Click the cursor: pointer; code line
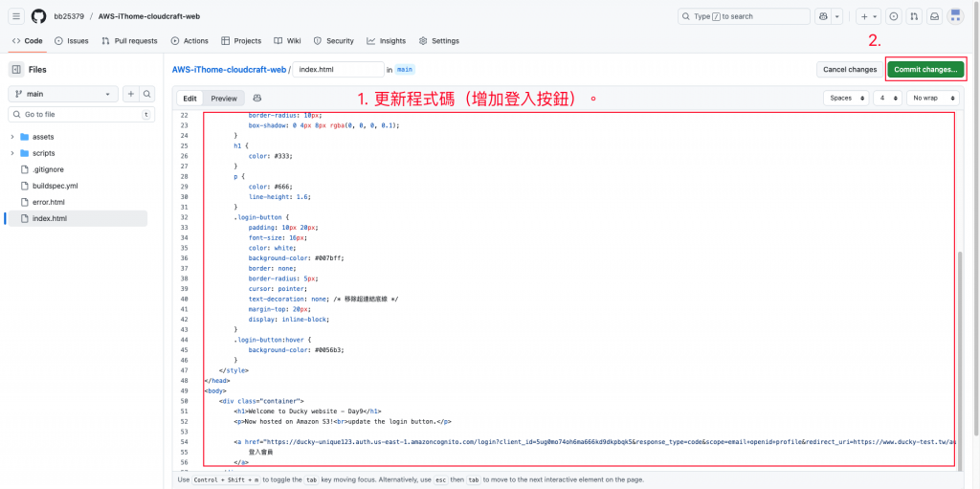 (x=278, y=288)
